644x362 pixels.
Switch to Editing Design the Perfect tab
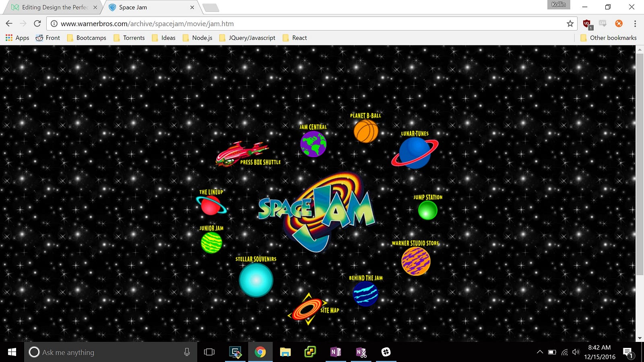52,7
